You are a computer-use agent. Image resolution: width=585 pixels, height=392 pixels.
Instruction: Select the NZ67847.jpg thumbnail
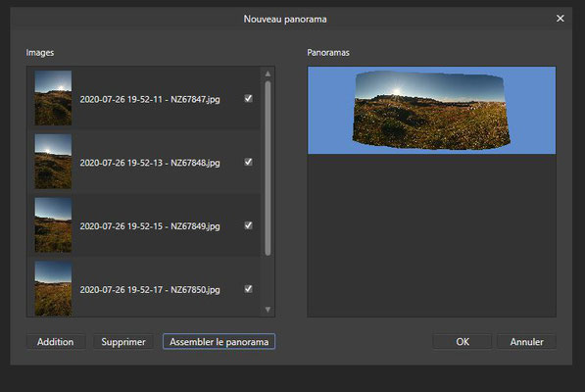[x=53, y=98]
